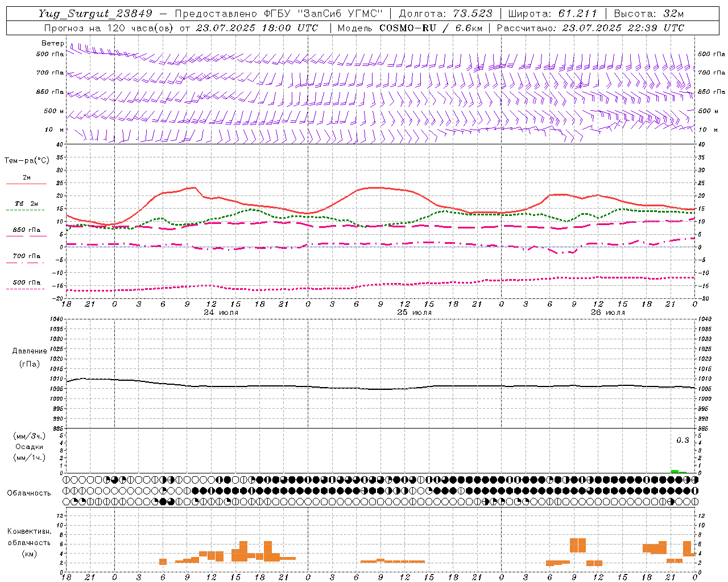Viewport: 728px width, 582px height.
Task: Click the 24 июля date label
Action: [221, 313]
